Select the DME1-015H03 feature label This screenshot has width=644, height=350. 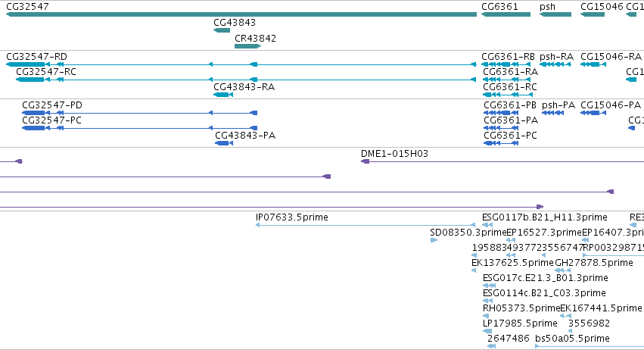click(394, 153)
